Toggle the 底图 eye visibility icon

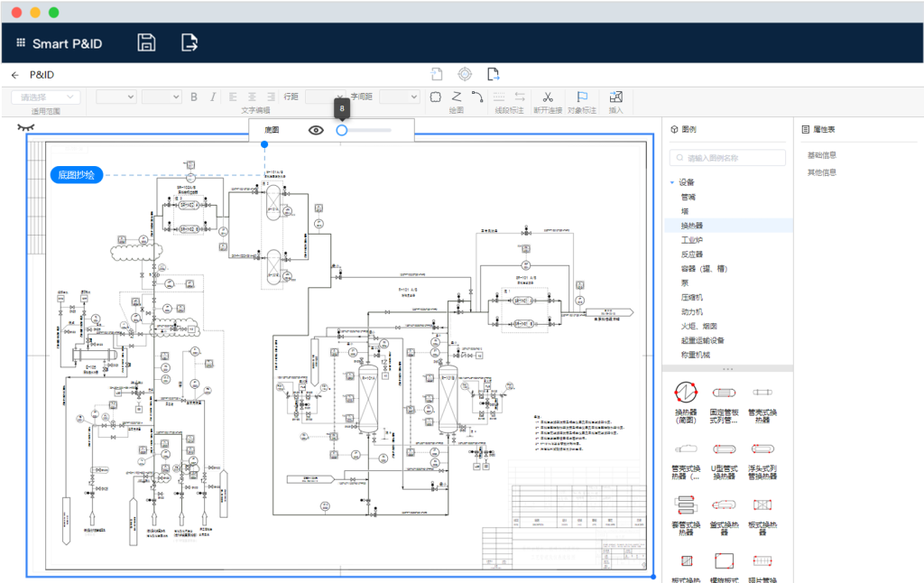click(315, 130)
